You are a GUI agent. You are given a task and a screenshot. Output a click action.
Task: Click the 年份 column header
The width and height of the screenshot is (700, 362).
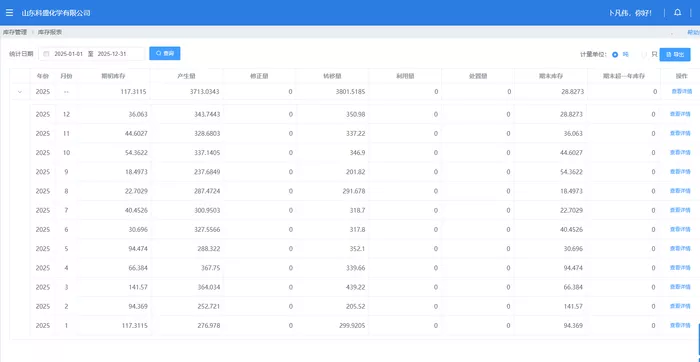pyautogui.click(x=43, y=76)
